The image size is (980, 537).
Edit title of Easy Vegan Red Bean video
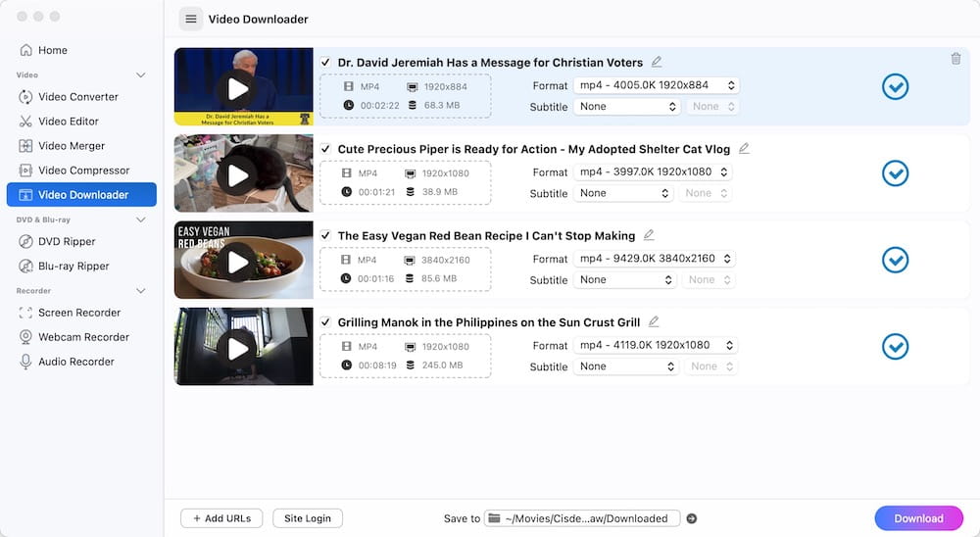(649, 235)
